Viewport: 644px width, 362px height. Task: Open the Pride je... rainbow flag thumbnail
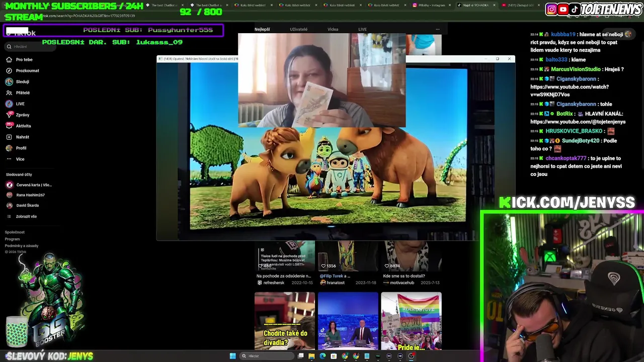click(x=412, y=321)
